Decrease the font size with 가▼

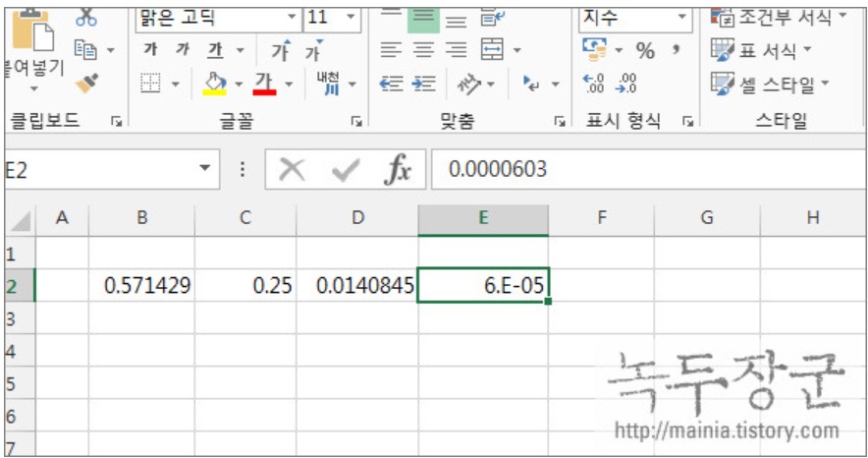tap(314, 50)
